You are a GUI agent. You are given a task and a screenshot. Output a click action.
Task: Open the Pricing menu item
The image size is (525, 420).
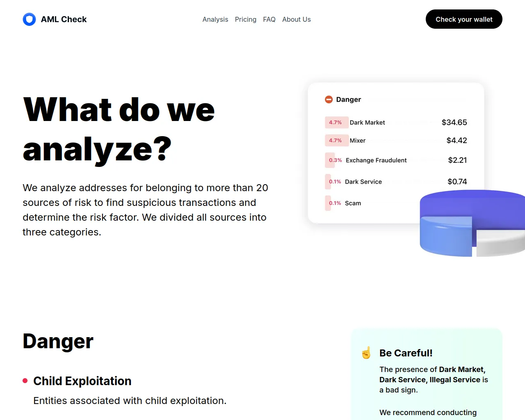pyautogui.click(x=246, y=19)
